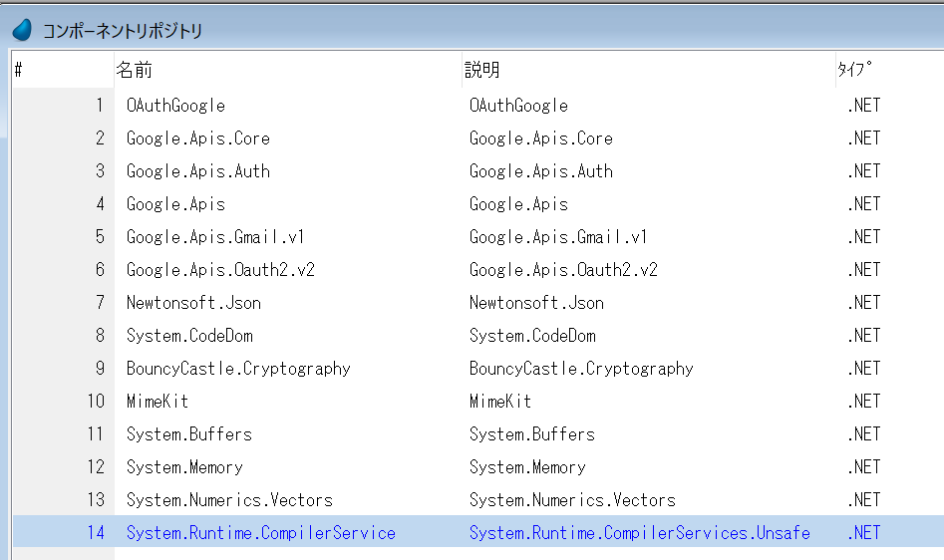The width and height of the screenshot is (944, 560).
Task: Click Google.Apis.Oauth2.v2 description cell
Action: pyautogui.click(x=563, y=270)
